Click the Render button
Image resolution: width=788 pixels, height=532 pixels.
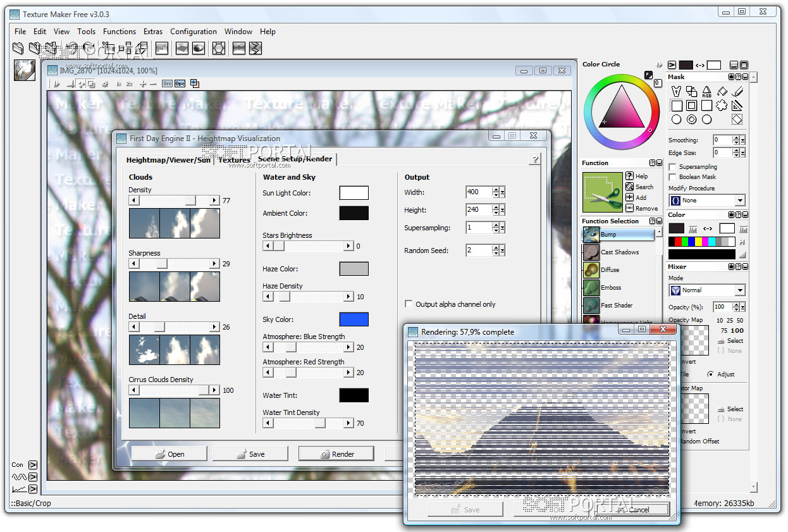click(x=336, y=454)
